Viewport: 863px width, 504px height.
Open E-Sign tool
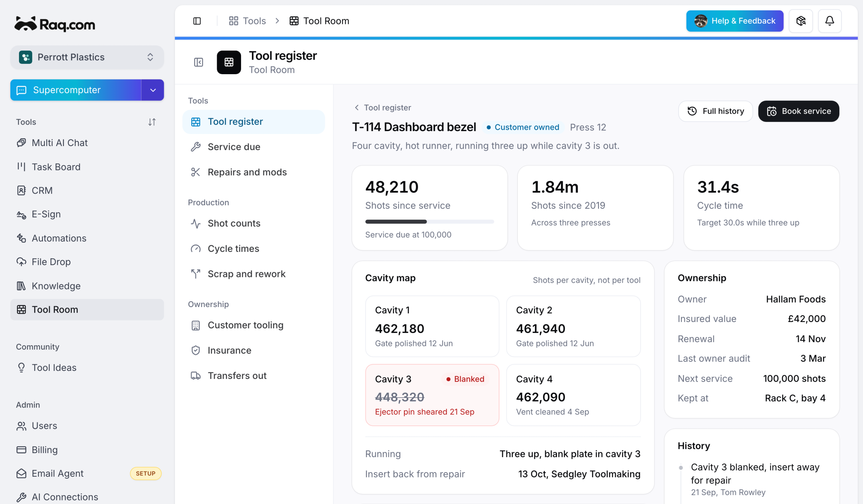pyautogui.click(x=87, y=214)
